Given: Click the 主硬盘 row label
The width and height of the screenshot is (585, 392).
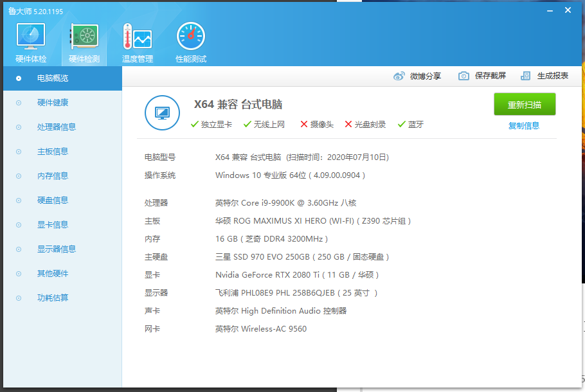Looking at the screenshot, I should [x=156, y=257].
